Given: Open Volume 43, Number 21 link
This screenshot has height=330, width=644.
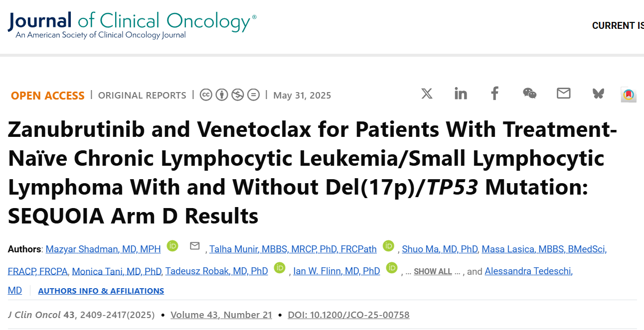Looking at the screenshot, I should click(x=221, y=315).
